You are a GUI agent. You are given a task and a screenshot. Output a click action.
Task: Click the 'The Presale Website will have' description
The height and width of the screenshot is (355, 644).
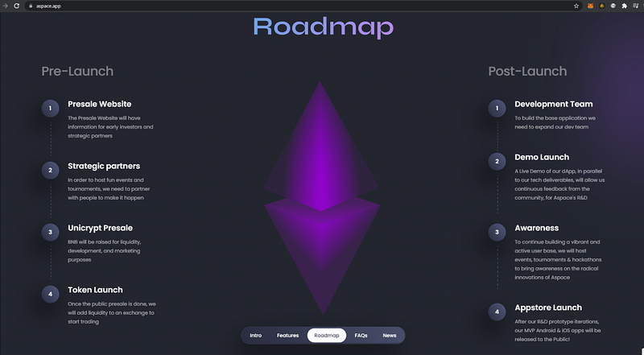[110, 126]
